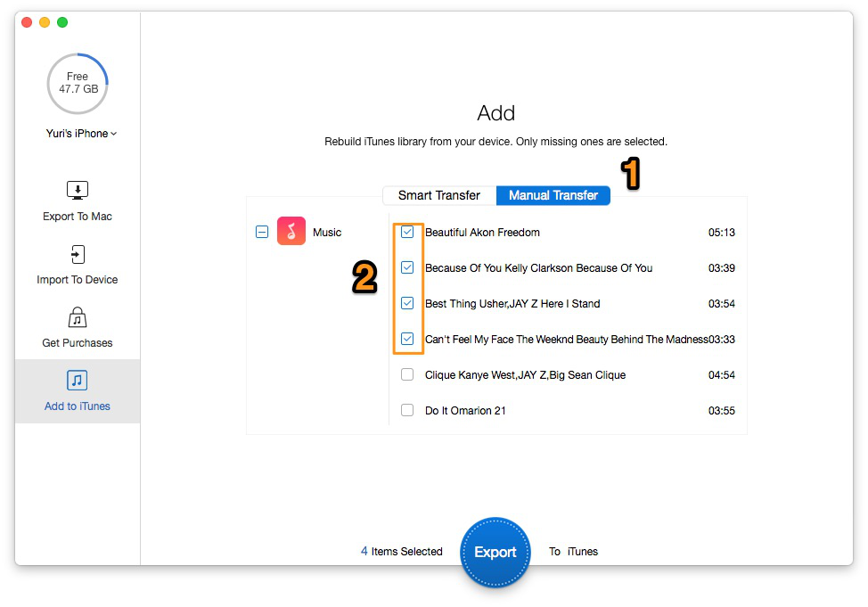
Task: Click the blue Export button
Action: click(x=495, y=552)
